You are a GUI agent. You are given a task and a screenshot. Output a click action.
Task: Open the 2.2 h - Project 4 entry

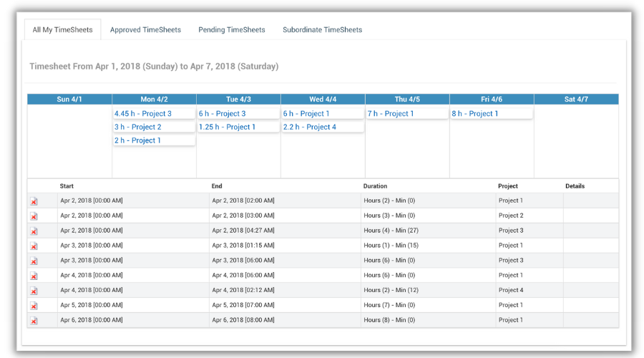(x=323, y=127)
